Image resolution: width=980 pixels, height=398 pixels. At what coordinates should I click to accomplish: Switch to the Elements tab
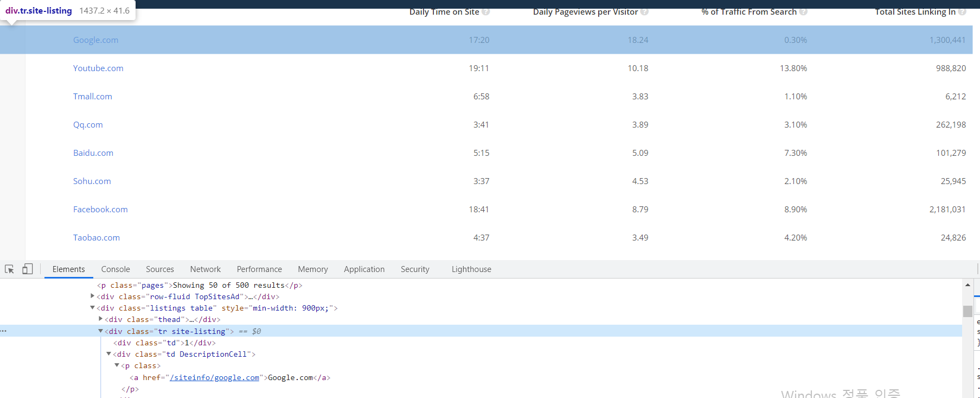click(x=69, y=269)
